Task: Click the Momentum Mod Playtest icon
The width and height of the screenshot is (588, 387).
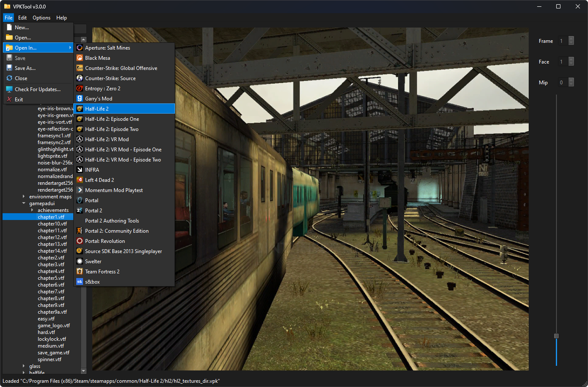Action: 80,190
